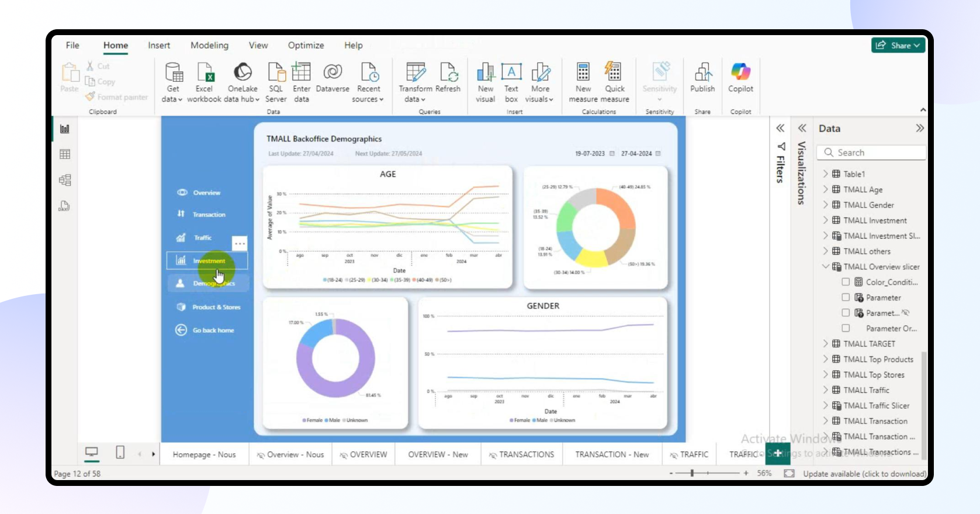
Task: Click the Data pane Search field
Action: click(x=872, y=153)
